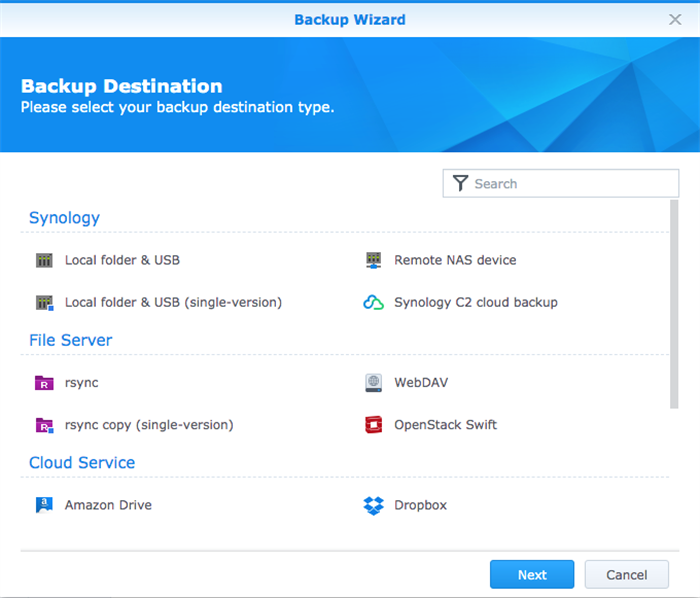
Task: Click the Cloud Service section heading
Action: pos(82,463)
